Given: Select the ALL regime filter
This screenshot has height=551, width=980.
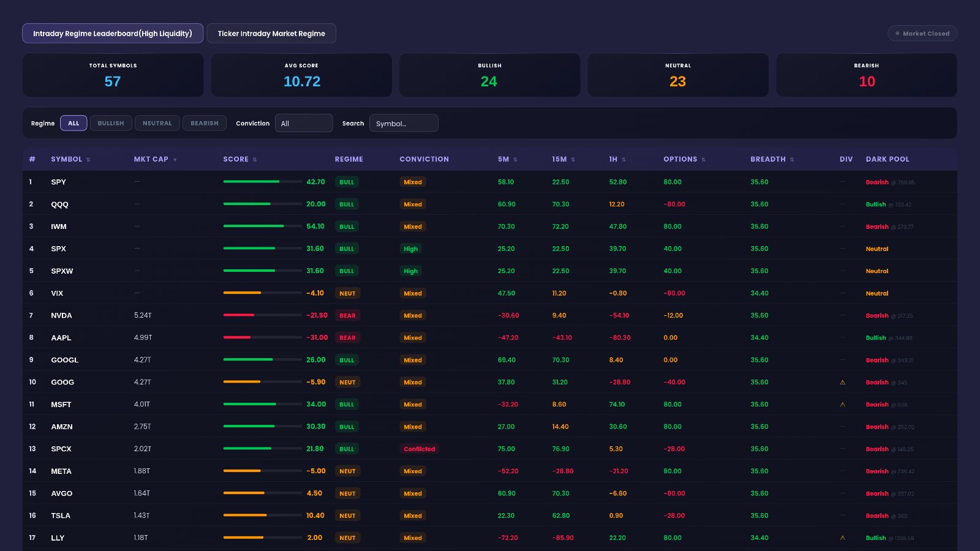Looking at the screenshot, I should click(x=73, y=123).
